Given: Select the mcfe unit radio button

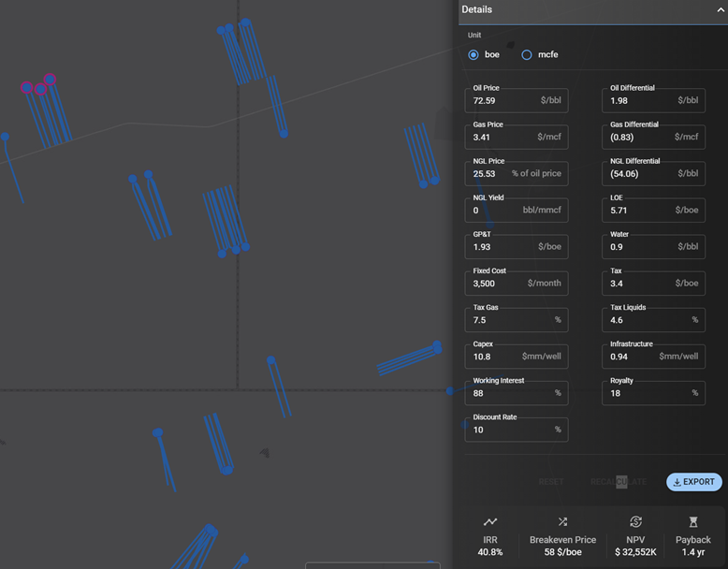Looking at the screenshot, I should click(527, 55).
